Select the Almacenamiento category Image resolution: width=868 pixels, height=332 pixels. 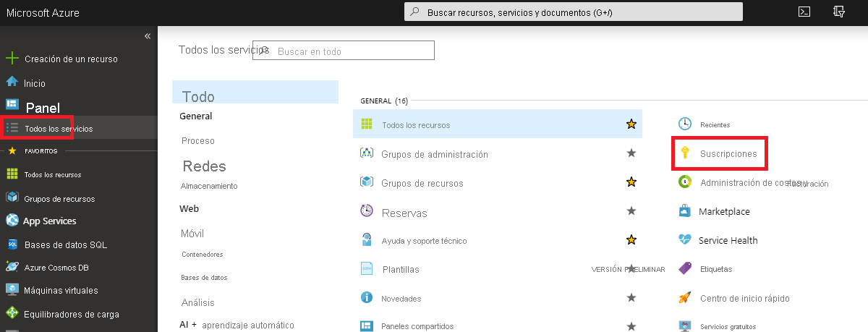click(x=209, y=186)
